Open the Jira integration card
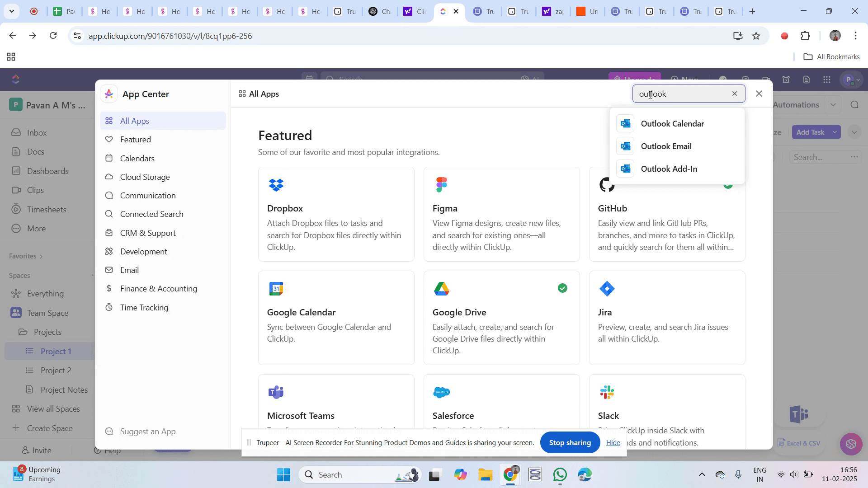The width and height of the screenshot is (868, 488). tap(667, 318)
